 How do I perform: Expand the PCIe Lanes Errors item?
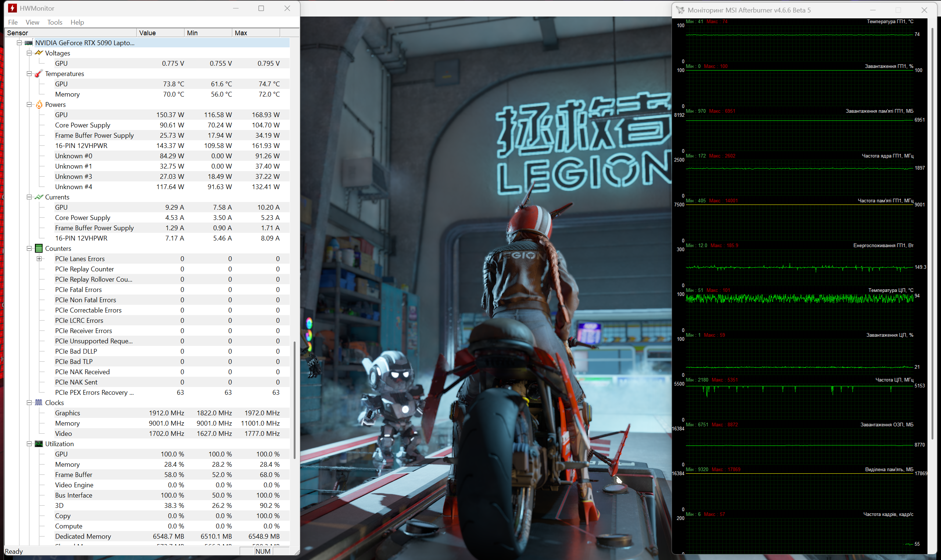(39, 259)
